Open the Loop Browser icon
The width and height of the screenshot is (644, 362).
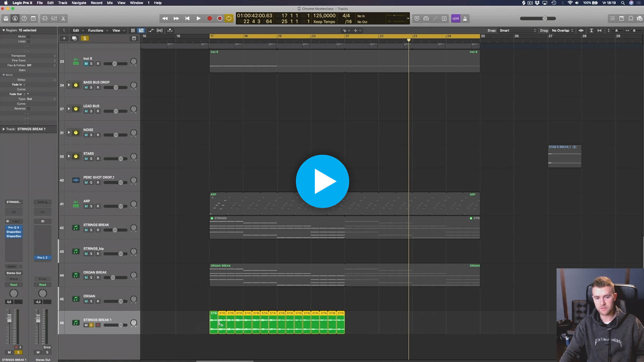pyautogui.click(x=631, y=18)
